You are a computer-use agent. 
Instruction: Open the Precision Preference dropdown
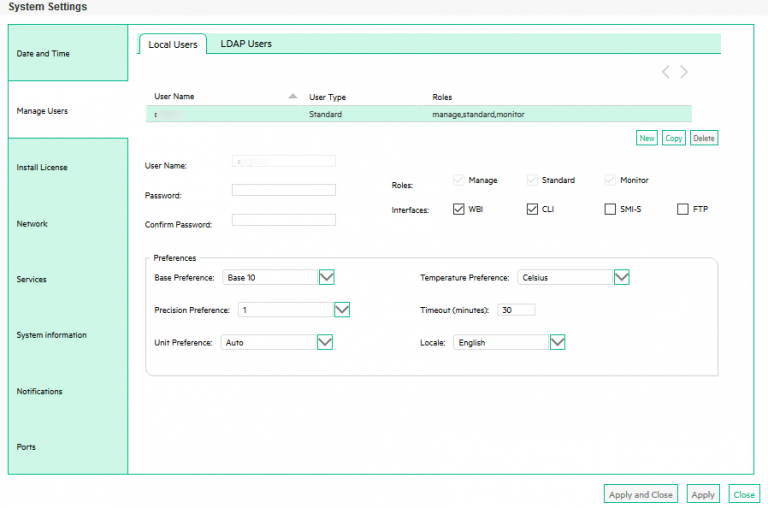(x=342, y=310)
